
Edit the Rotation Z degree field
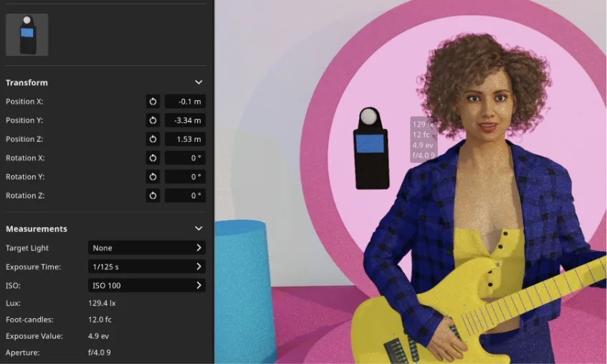[x=185, y=195]
